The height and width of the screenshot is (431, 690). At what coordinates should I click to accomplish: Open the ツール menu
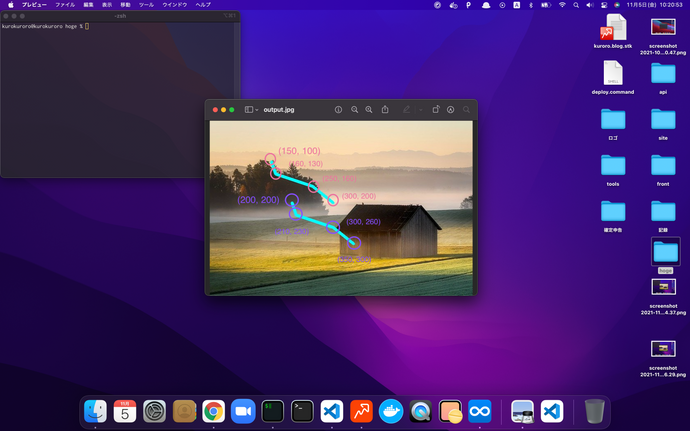tap(146, 5)
